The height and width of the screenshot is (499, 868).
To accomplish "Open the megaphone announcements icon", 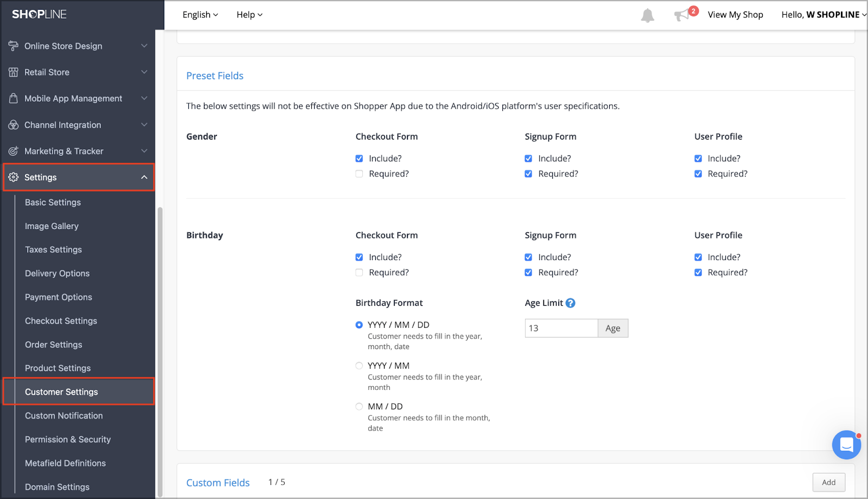I will pos(681,15).
